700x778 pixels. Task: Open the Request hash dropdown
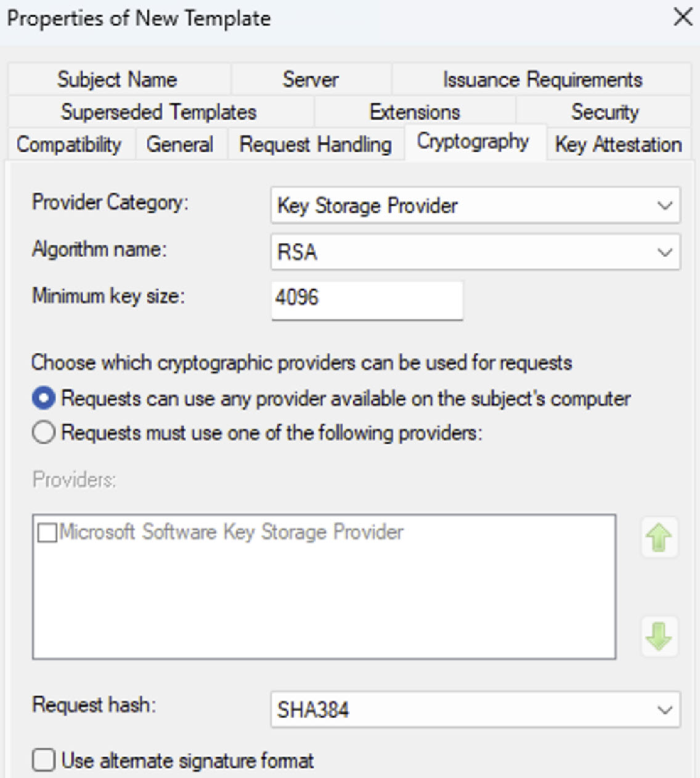(x=475, y=710)
